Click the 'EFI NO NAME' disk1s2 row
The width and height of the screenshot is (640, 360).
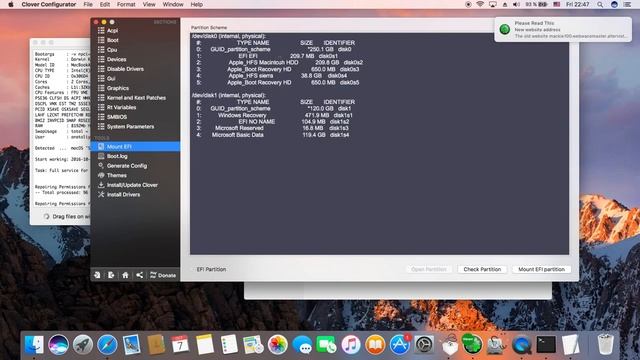coord(272,122)
